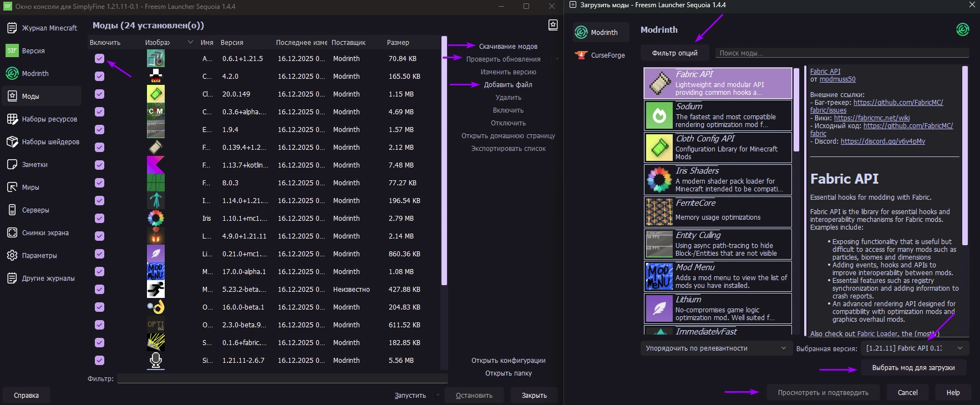The image size is (980, 405).
Task: Disable the first mod checkbox, version 0.6.1+1.21.5
Action: pos(100,59)
